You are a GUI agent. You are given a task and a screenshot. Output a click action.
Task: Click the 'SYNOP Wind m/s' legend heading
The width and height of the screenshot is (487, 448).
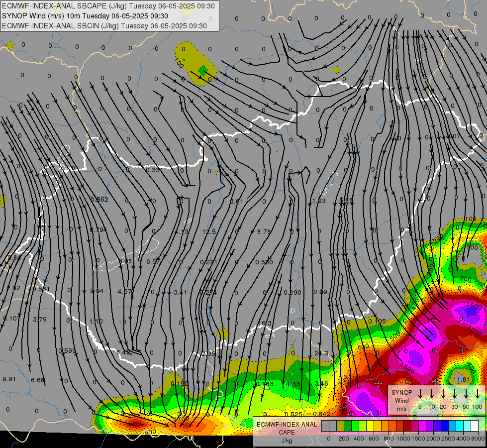pyautogui.click(x=402, y=400)
